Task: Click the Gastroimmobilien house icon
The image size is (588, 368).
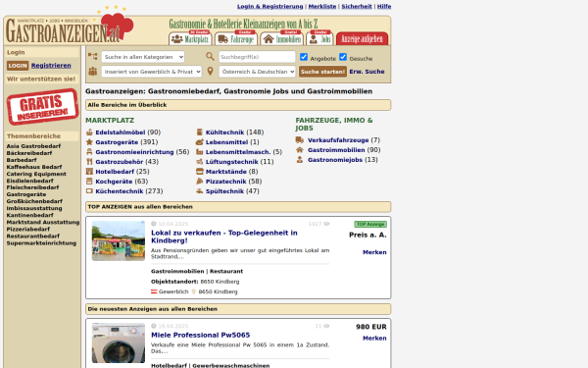Action: (x=300, y=150)
